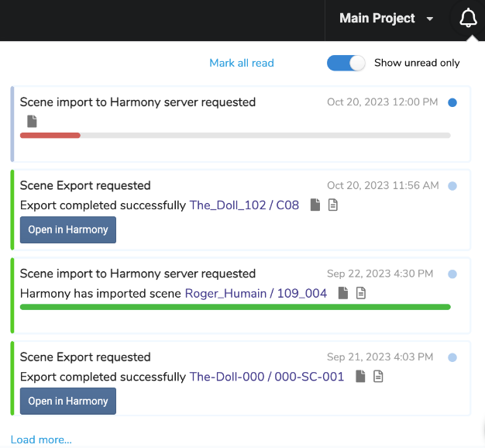The width and height of the screenshot is (485, 448).
Task: Mark the Oct 20 12:00 PM notification as read
Action: pos(452,102)
